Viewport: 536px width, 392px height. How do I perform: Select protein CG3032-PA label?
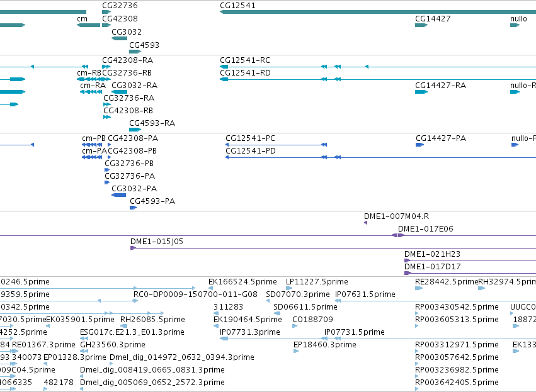pyautogui.click(x=134, y=189)
